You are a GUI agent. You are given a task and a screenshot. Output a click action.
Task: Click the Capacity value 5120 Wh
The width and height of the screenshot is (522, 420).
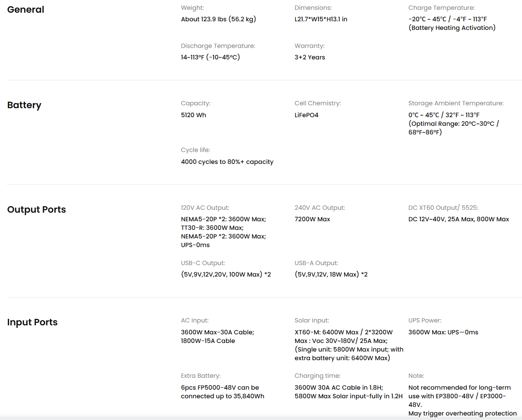[x=194, y=115]
